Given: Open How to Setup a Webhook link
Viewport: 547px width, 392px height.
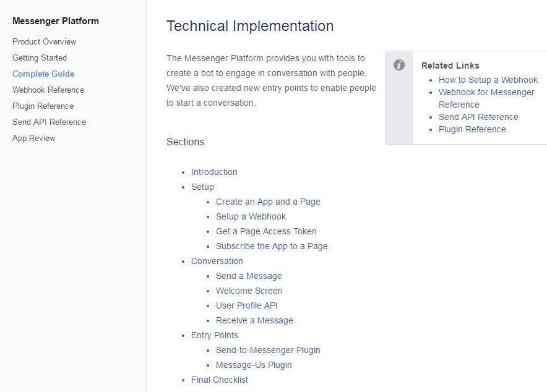Looking at the screenshot, I should coord(488,80).
